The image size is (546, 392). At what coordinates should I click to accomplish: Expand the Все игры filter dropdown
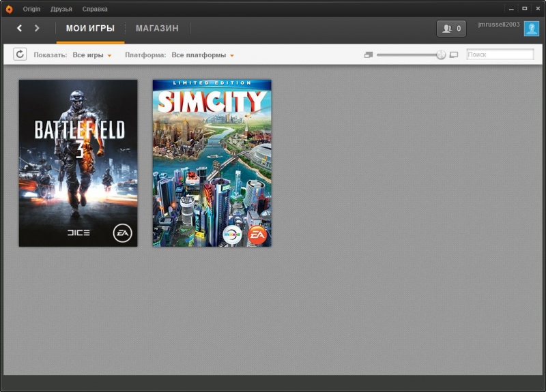(92, 55)
